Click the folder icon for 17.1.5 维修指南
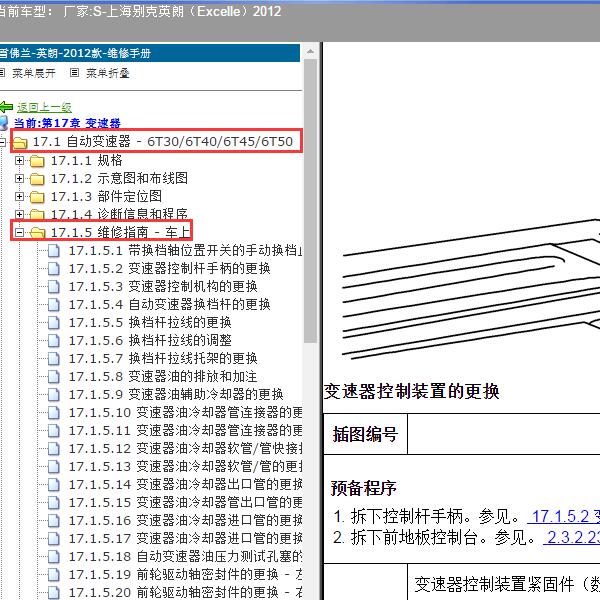 (x=37, y=233)
